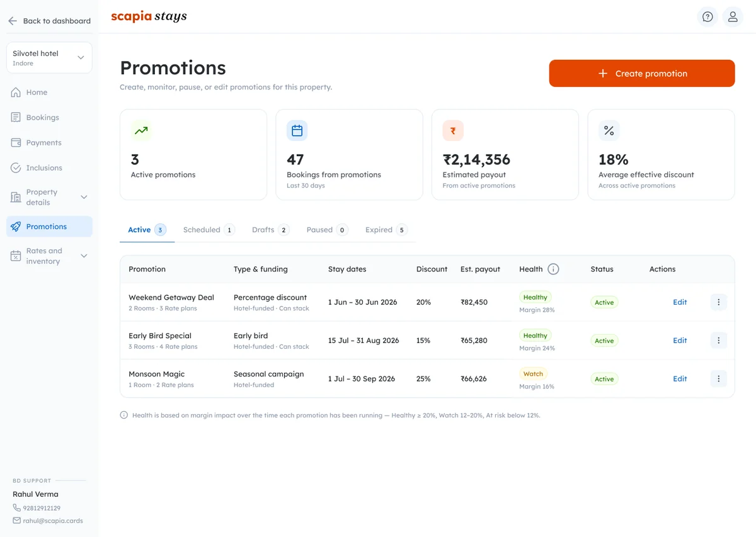This screenshot has height=537, width=756.
Task: Edit the Early Bird Special promotion
Action: point(680,341)
